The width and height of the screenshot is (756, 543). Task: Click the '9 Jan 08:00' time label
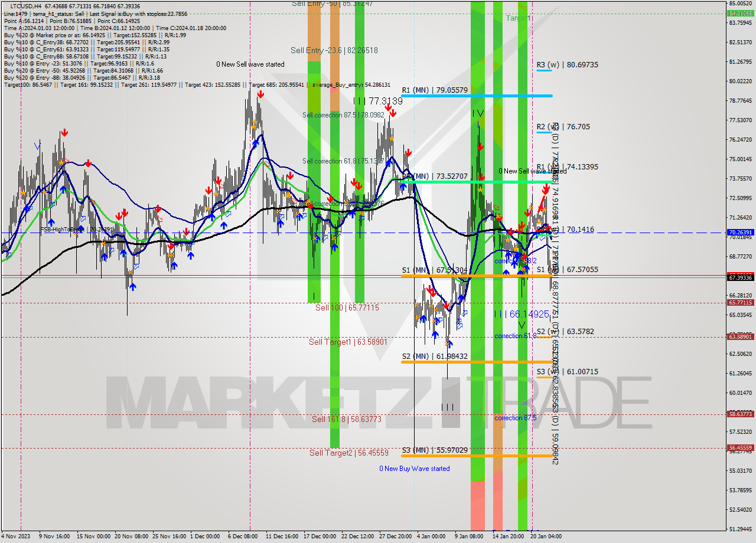[x=469, y=537]
